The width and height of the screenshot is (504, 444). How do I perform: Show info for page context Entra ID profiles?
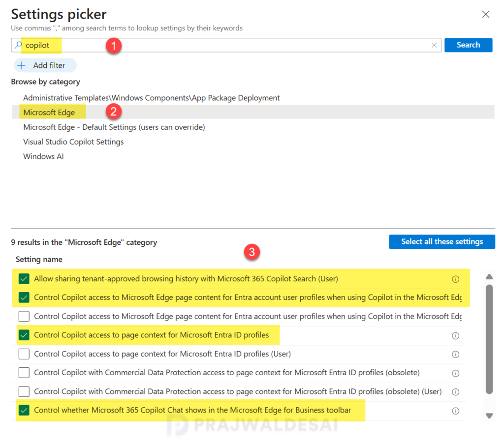455,336
